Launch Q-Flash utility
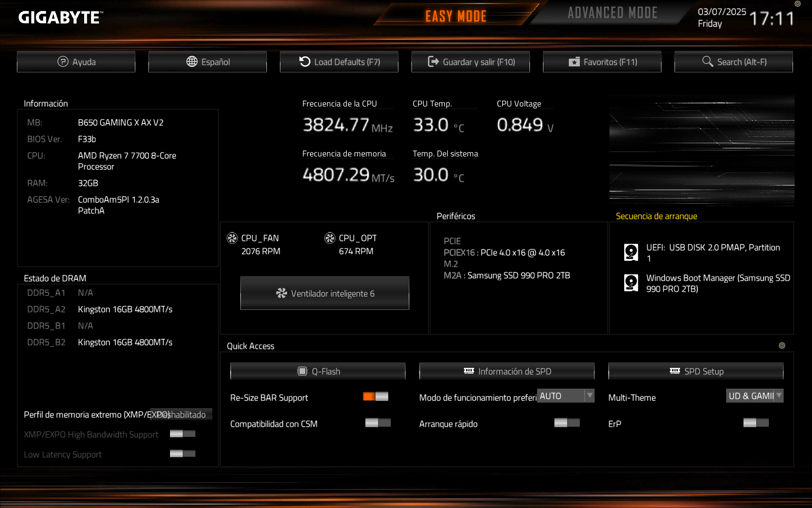 318,371
